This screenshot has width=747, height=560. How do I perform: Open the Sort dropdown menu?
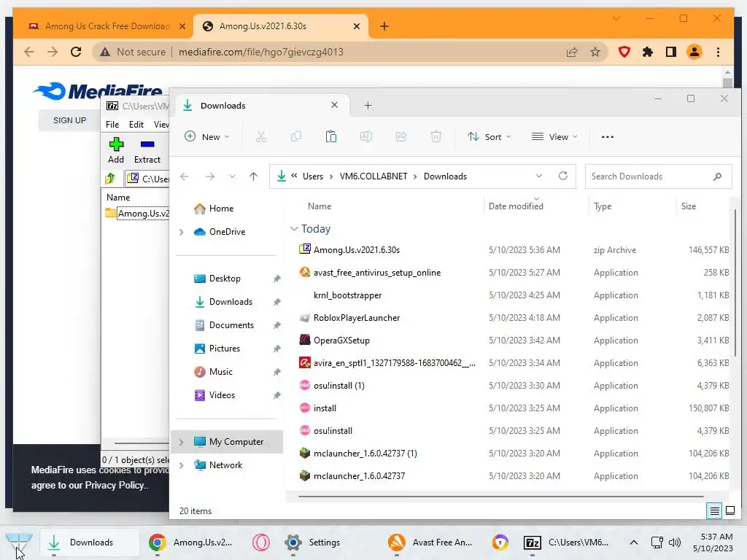pyautogui.click(x=489, y=136)
